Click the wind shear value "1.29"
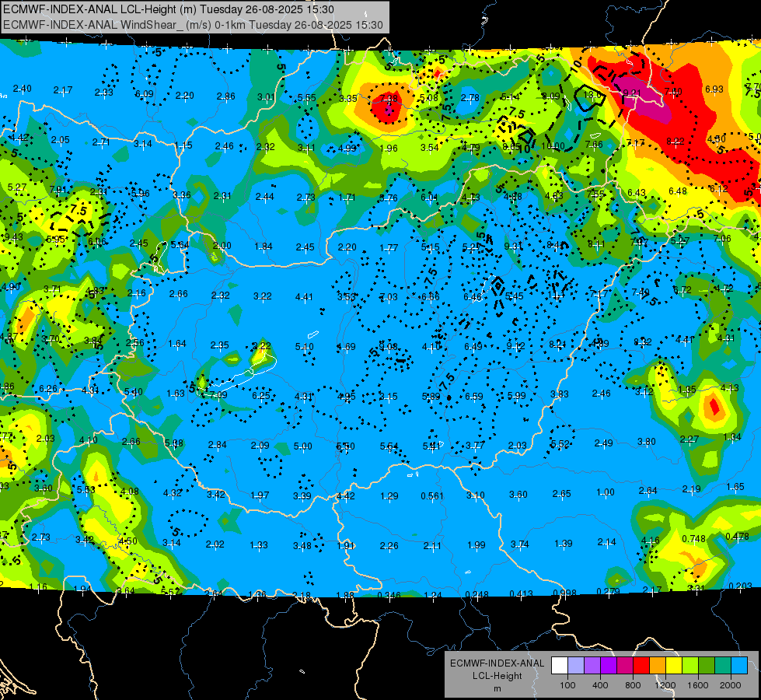761x700 pixels. [x=389, y=496]
